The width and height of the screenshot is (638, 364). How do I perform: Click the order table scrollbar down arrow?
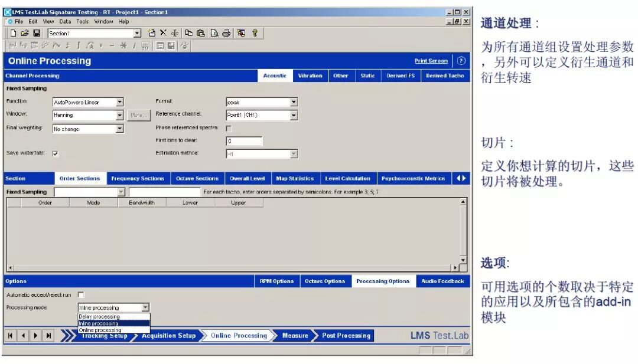[463, 259]
